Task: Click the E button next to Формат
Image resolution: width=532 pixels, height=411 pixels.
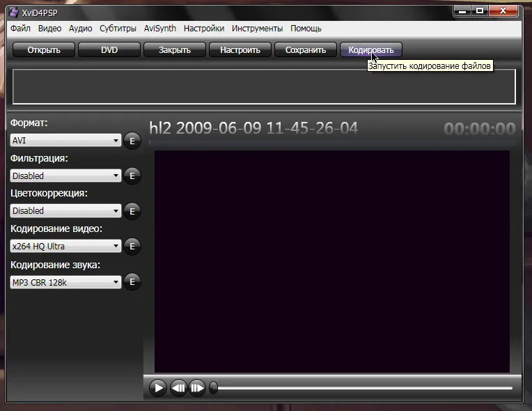Action: click(132, 141)
